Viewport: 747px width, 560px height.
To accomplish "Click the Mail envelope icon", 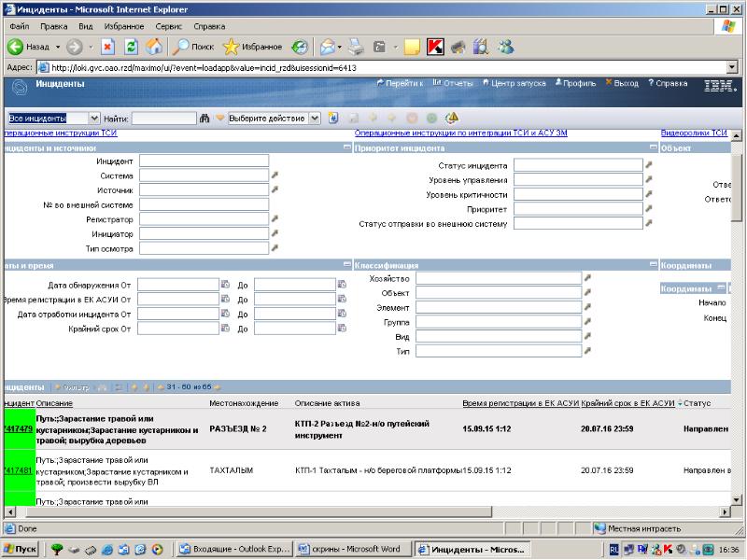I will point(328,47).
